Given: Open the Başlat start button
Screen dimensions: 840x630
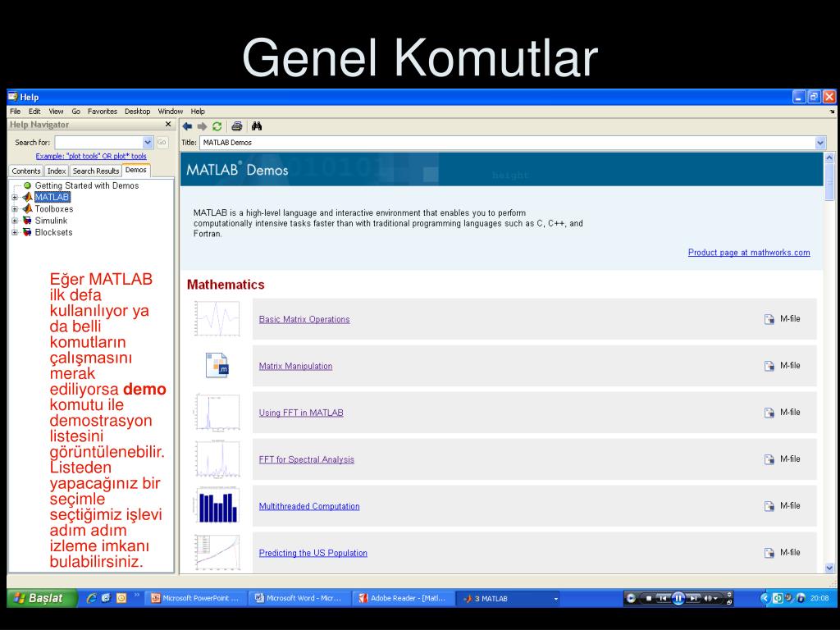Looking at the screenshot, I should point(42,598).
